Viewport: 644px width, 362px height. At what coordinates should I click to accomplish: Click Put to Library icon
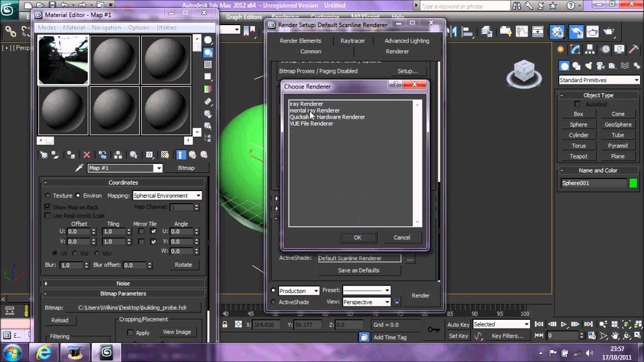click(133, 155)
